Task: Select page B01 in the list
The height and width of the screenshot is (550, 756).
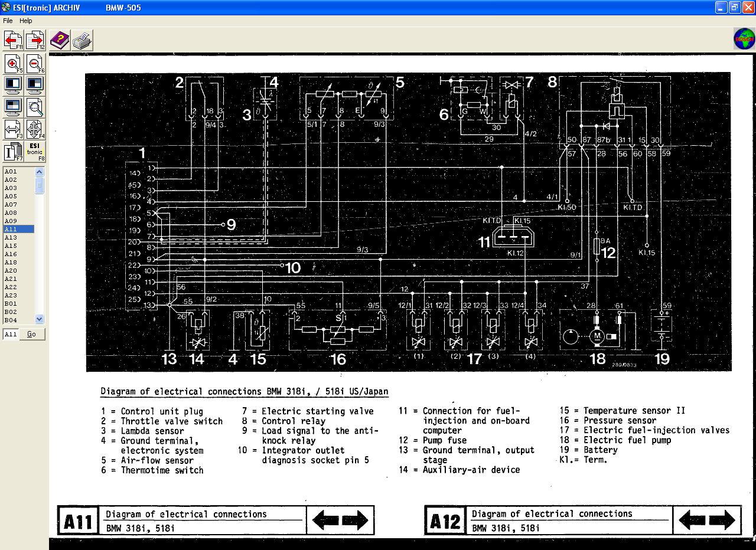Action: click(x=11, y=304)
